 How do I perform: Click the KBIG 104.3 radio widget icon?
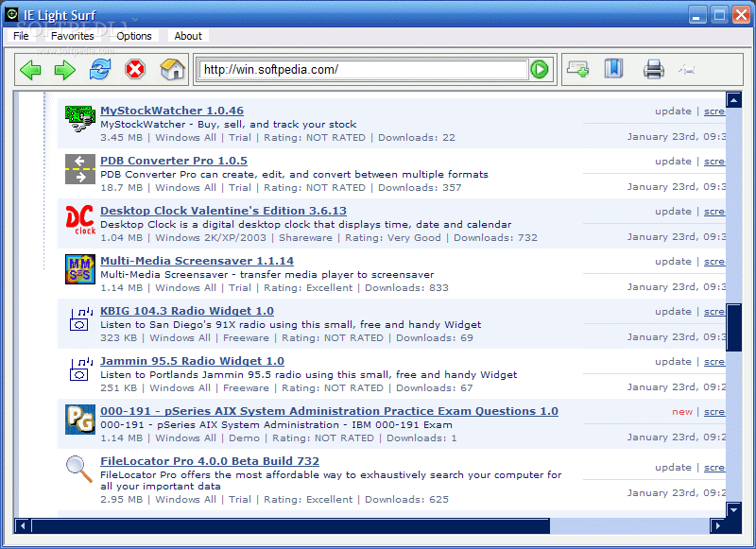pyautogui.click(x=80, y=319)
